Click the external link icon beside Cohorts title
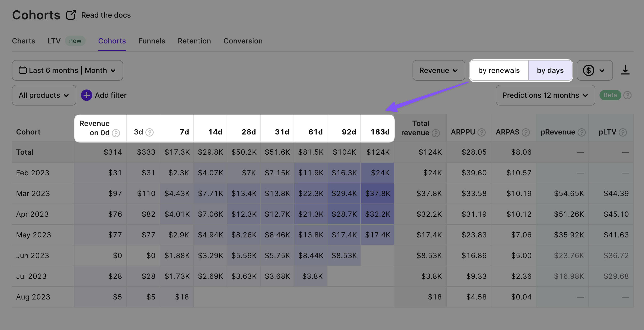Image resolution: width=644 pixels, height=330 pixels. (71, 15)
